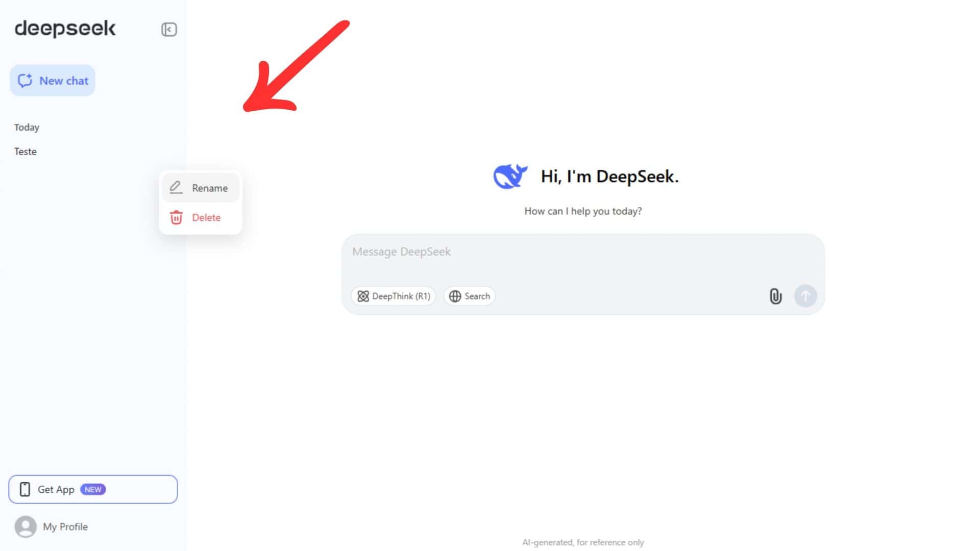Screen dimensions: 980x551
Task: Open My Profile settings
Action: pyautogui.click(x=65, y=527)
